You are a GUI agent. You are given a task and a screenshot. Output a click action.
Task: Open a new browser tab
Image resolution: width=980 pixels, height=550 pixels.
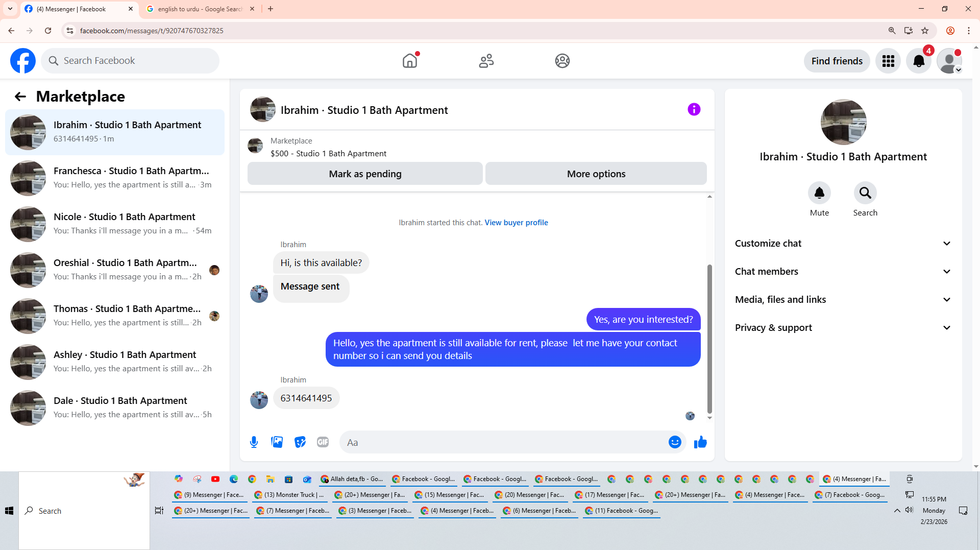coord(271,9)
